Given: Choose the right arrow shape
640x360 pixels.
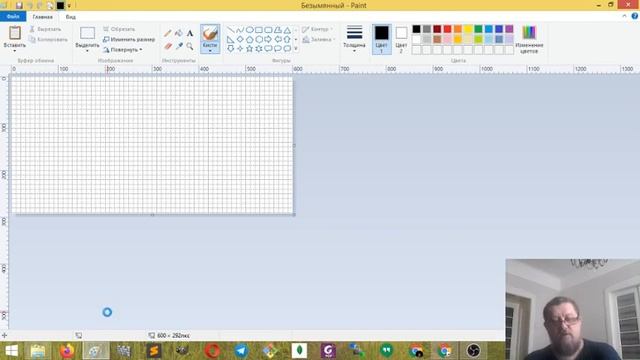Looking at the screenshot, I should 268,39.
